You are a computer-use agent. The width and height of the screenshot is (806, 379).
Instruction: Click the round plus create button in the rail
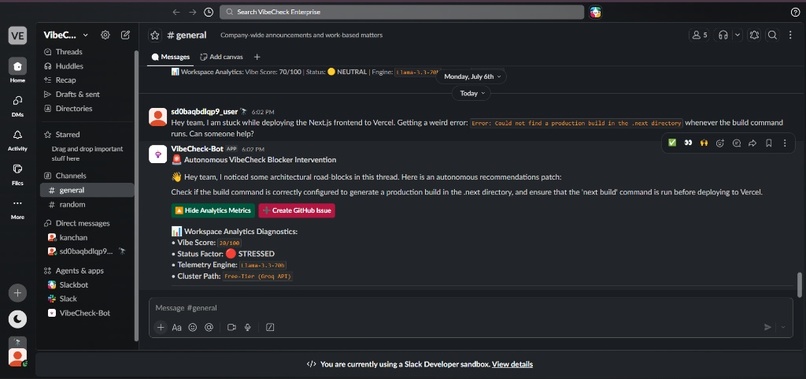17,293
